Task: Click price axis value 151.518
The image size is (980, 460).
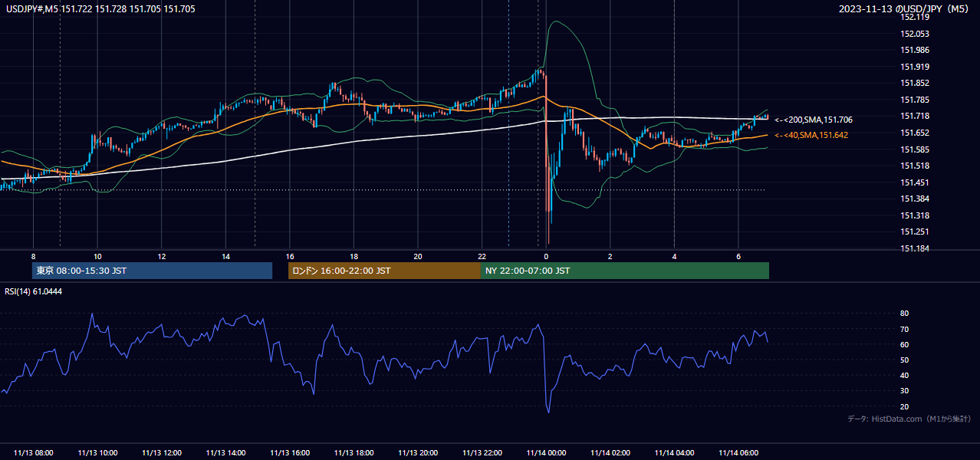Action: 915,166
